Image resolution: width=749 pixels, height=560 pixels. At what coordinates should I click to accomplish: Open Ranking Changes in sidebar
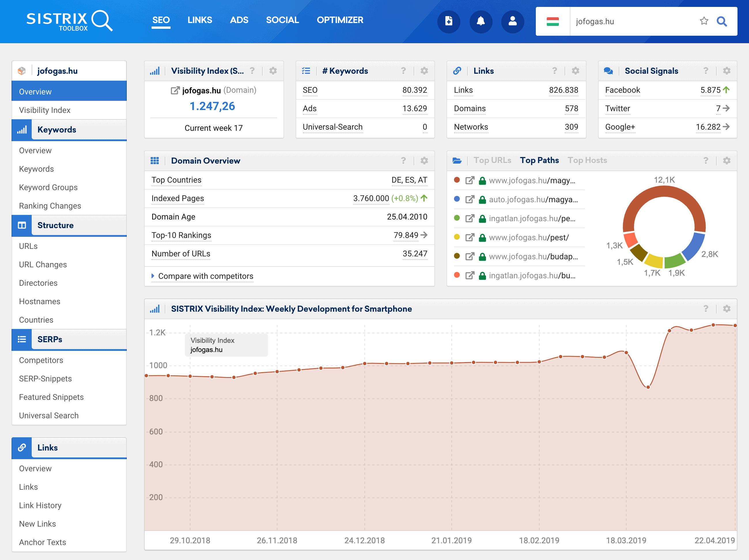[x=50, y=205]
